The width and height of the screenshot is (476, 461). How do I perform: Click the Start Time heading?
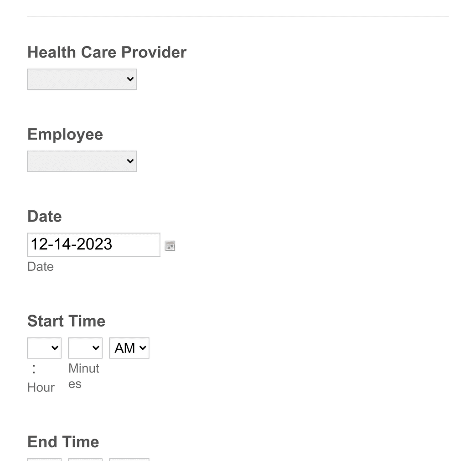click(66, 321)
